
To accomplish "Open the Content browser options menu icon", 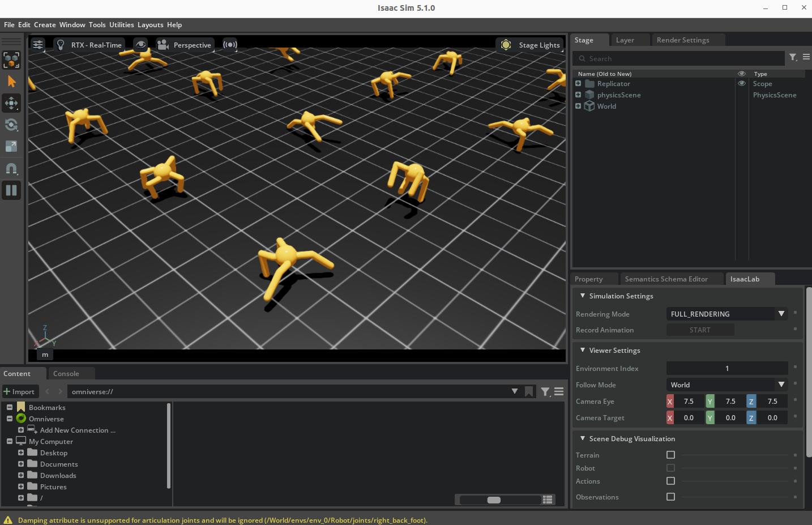I will pyautogui.click(x=559, y=391).
